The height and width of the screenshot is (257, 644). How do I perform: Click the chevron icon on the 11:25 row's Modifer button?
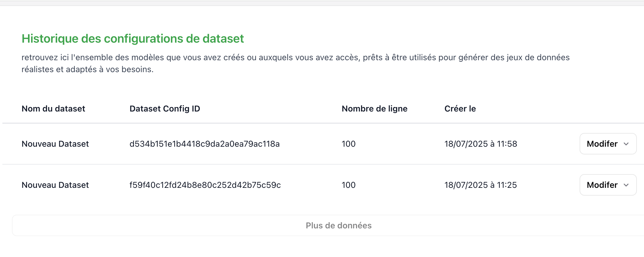point(626,185)
